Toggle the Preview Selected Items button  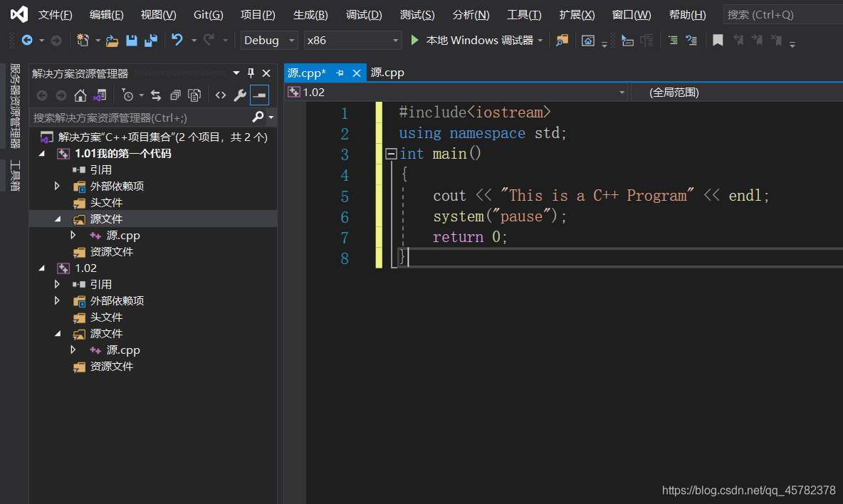click(x=259, y=95)
